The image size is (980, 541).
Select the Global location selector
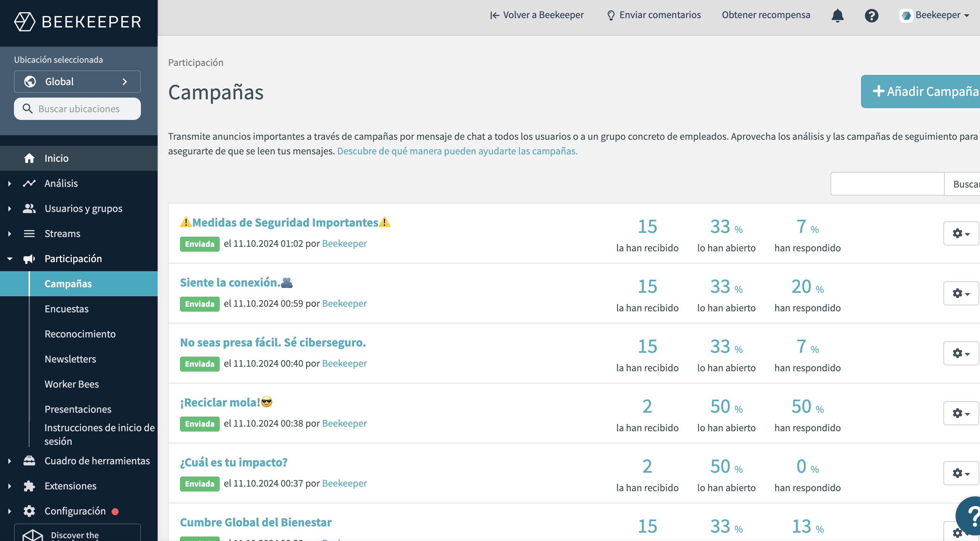pyautogui.click(x=77, y=81)
